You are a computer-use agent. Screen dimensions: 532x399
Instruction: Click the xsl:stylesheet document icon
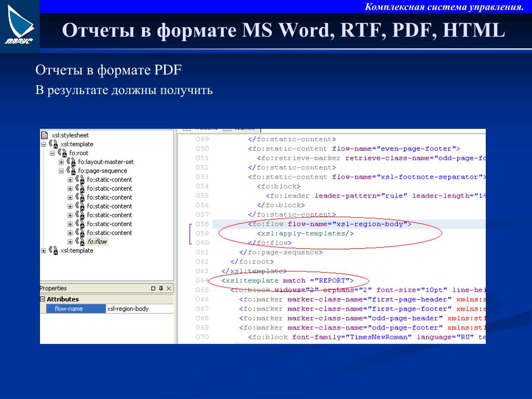tap(45, 135)
